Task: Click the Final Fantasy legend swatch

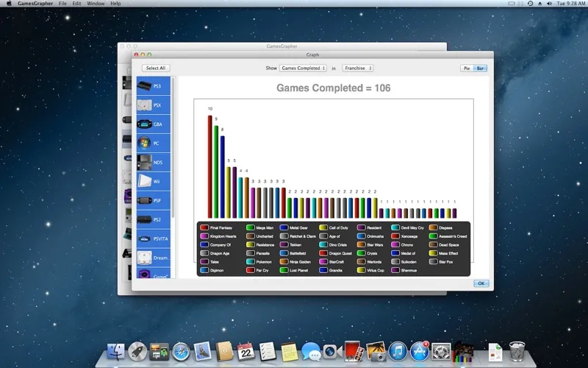Action: [204, 227]
